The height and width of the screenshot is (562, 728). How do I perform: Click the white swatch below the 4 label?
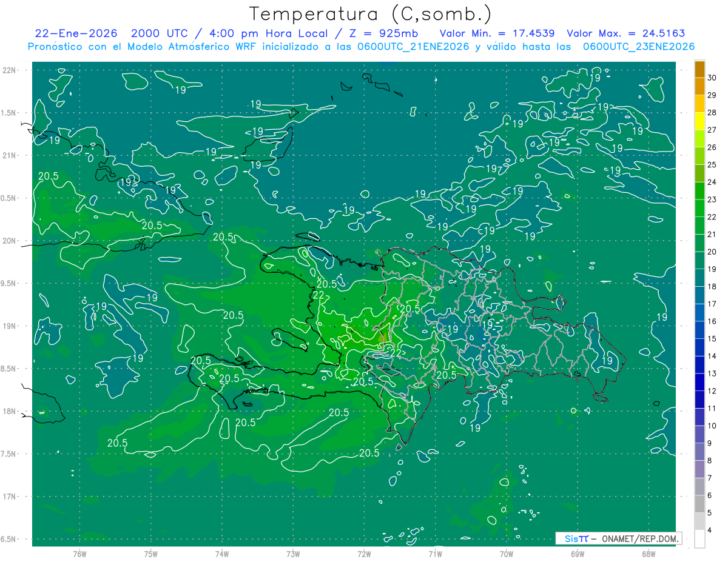[x=699, y=539]
